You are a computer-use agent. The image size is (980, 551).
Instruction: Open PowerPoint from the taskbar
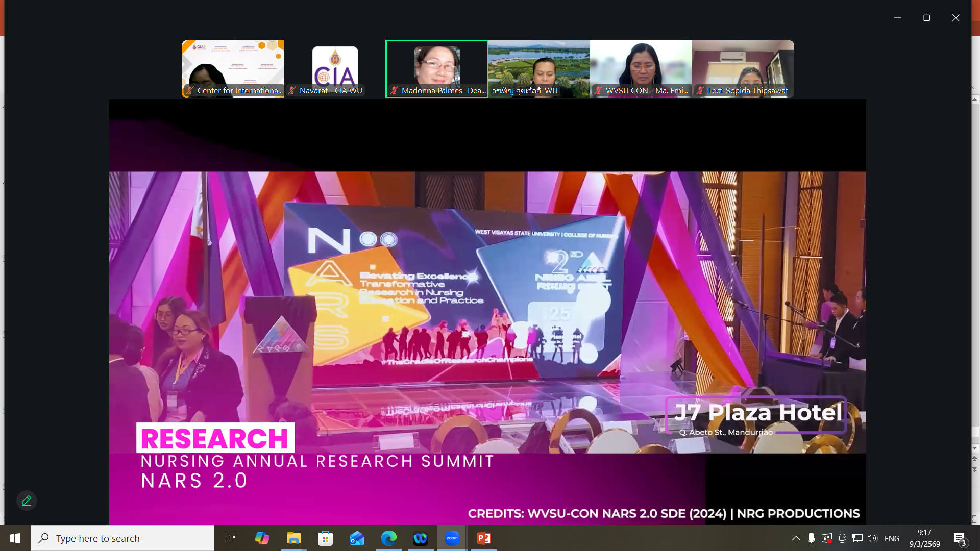point(483,538)
